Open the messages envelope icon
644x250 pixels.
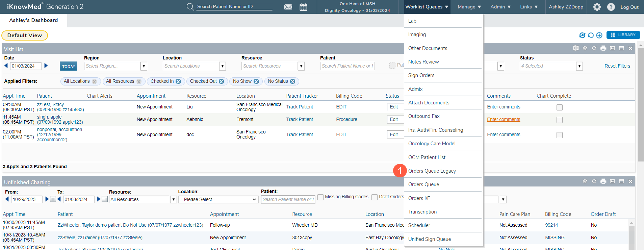[288, 7]
